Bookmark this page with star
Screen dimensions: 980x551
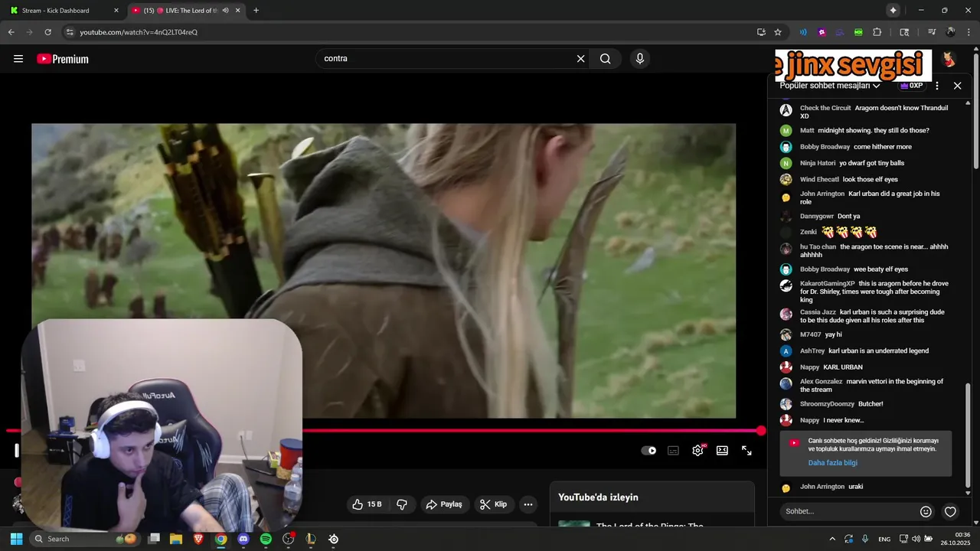point(778,32)
